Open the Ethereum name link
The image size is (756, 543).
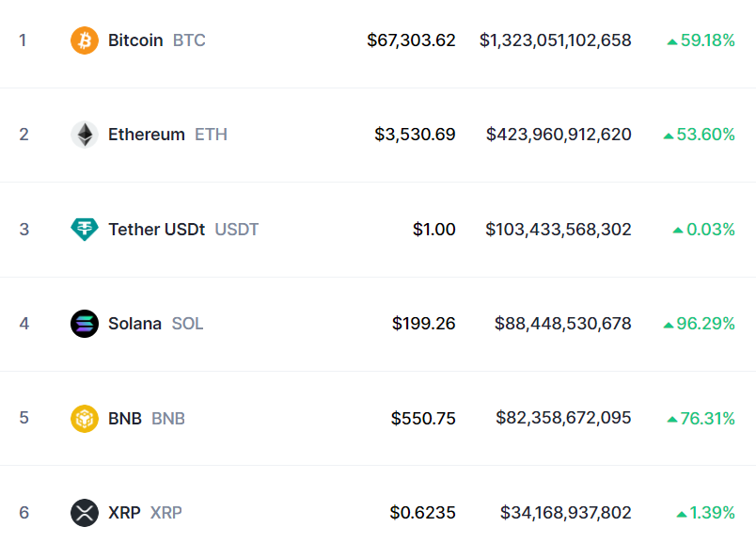(146, 135)
